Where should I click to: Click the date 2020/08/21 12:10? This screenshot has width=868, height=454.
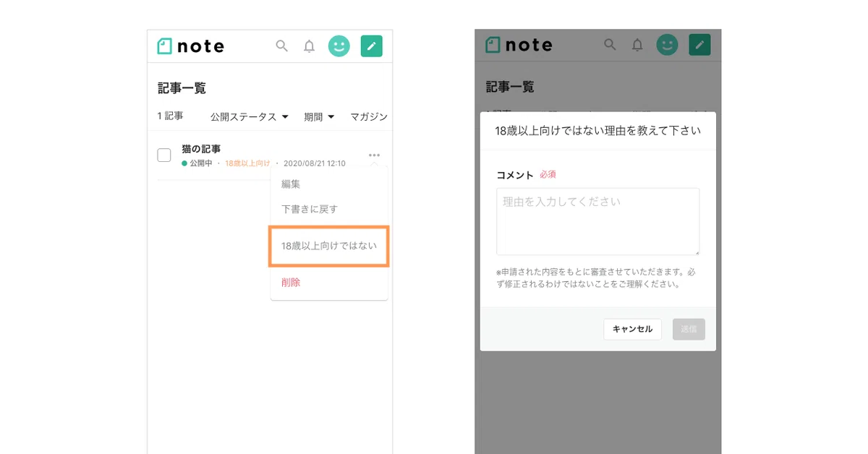314,163
